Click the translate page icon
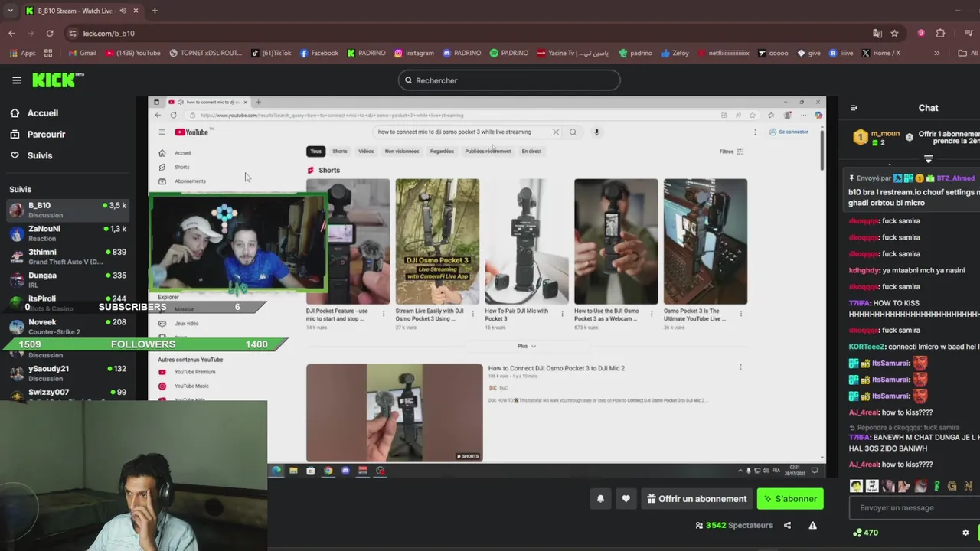The image size is (980, 551). (x=877, y=34)
